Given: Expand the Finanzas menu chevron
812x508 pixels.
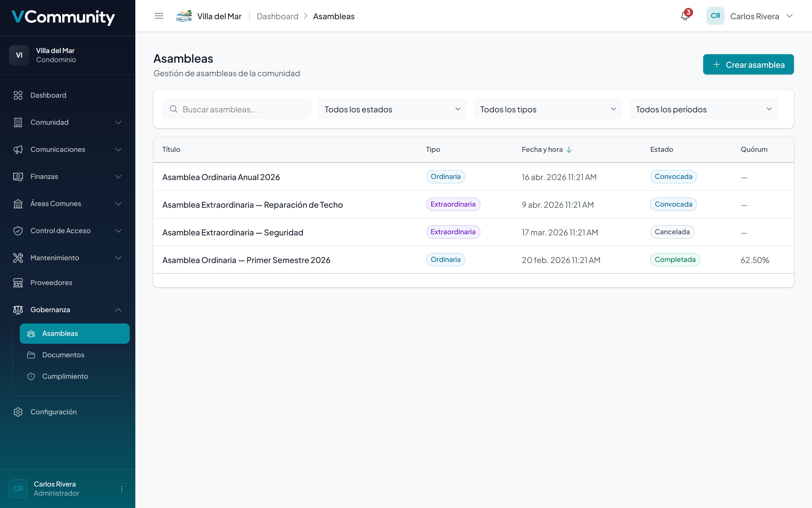Looking at the screenshot, I should [x=118, y=176].
